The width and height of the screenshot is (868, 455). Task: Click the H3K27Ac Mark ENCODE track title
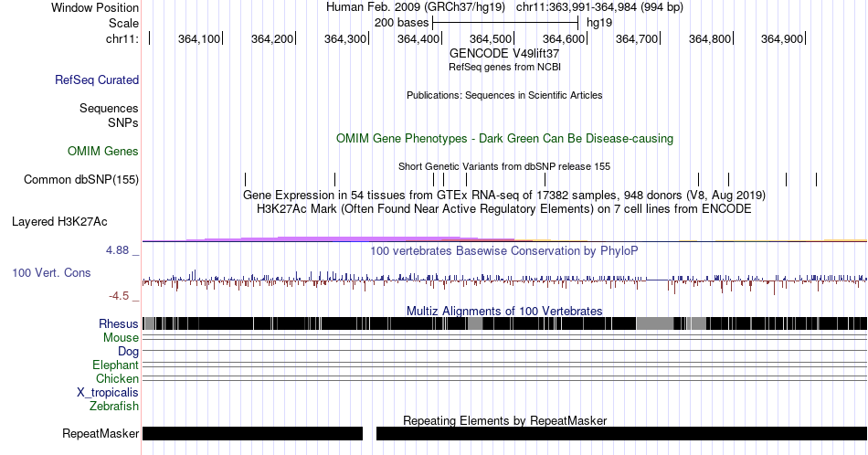pyautogui.click(x=504, y=209)
